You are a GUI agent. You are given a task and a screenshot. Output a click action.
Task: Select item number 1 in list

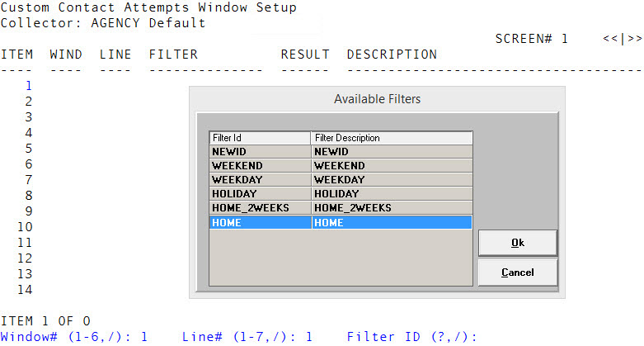click(x=28, y=85)
